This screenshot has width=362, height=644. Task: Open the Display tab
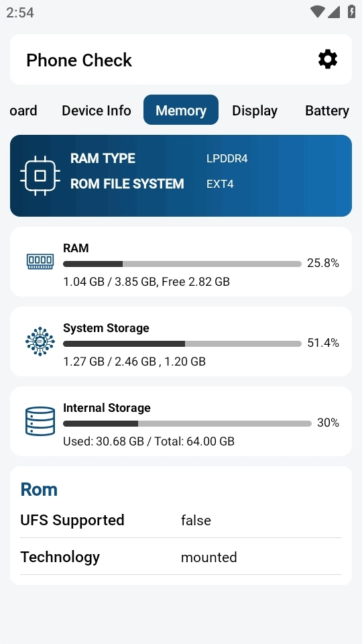point(255,110)
